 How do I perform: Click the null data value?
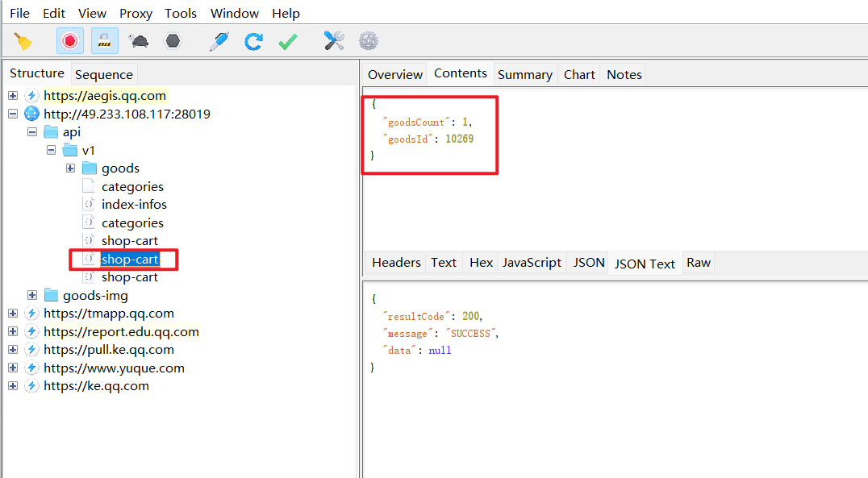pos(440,350)
